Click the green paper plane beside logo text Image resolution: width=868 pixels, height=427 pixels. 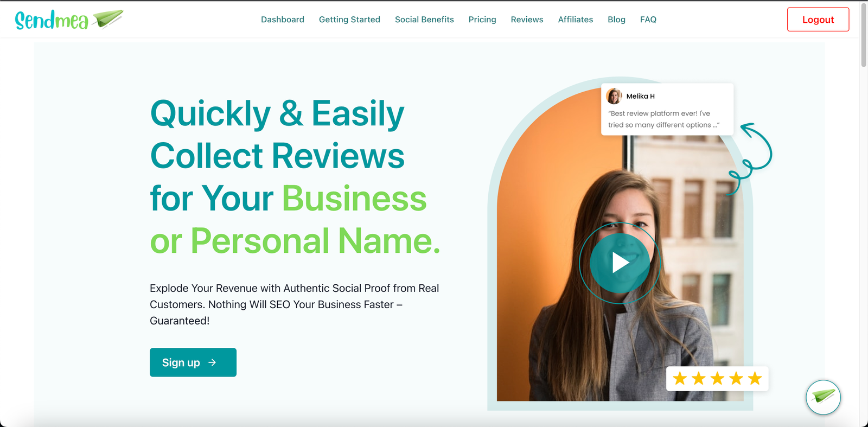(x=107, y=18)
